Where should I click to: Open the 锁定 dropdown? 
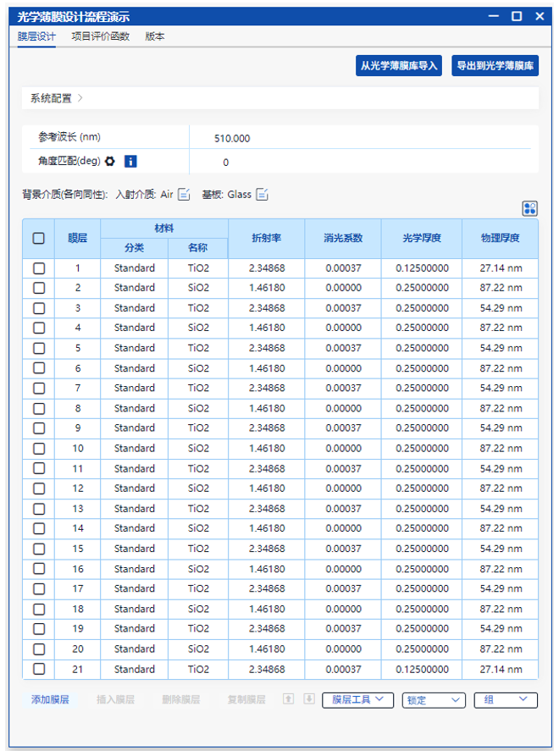[434, 700]
